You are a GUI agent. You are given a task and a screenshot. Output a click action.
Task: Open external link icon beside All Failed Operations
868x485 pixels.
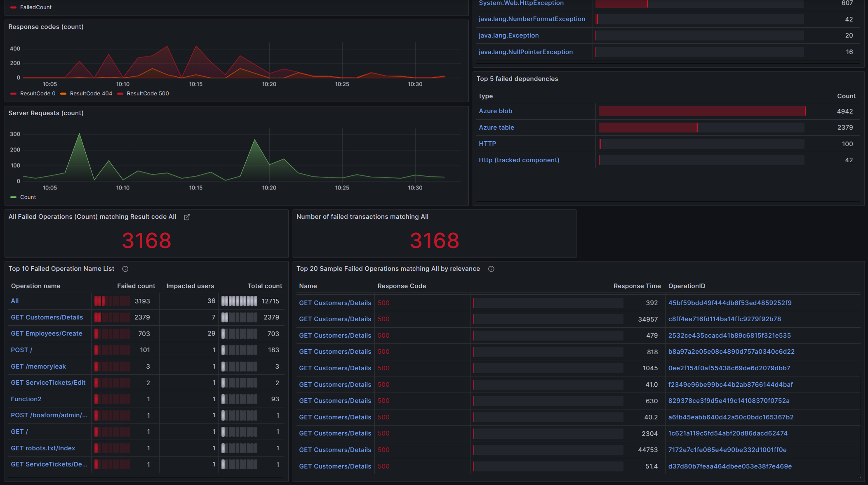point(187,217)
